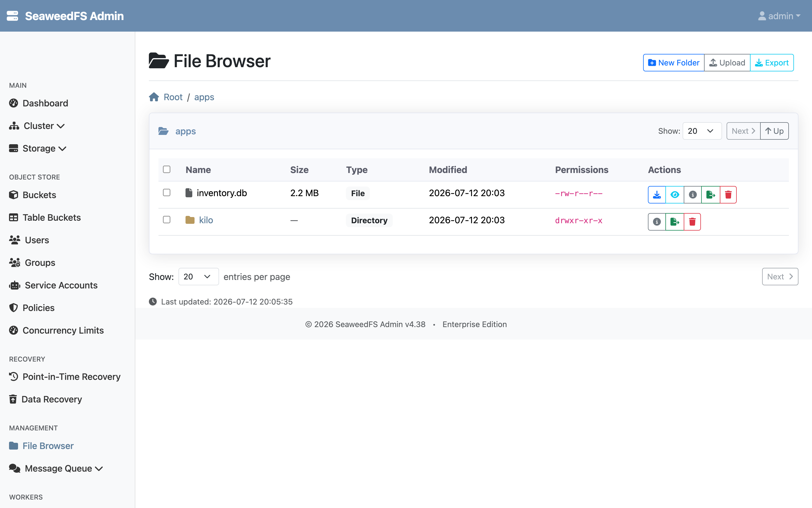
Task: Click the drwxr-xr-x permissions text
Action: [579, 220]
